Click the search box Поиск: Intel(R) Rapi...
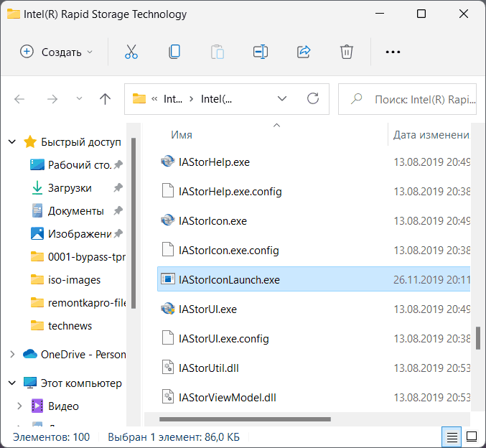 coord(407,99)
